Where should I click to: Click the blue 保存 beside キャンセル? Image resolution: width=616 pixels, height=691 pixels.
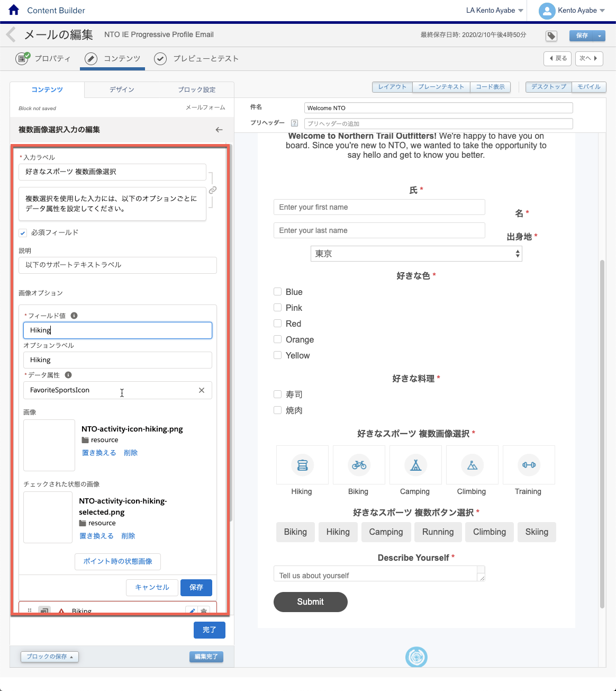196,588
